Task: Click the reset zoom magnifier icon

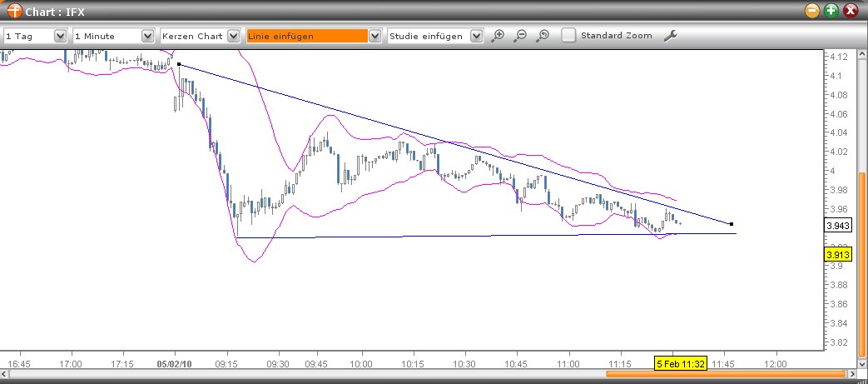Action: [543, 36]
